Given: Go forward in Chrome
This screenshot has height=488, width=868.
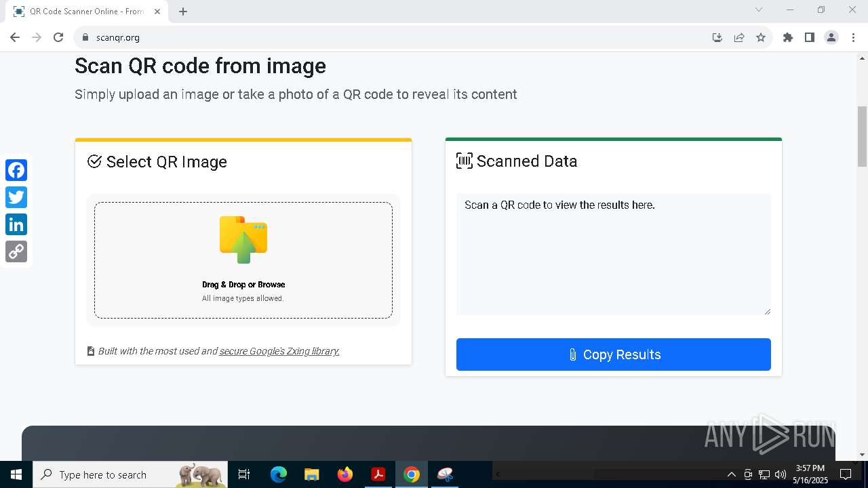Looking at the screenshot, I should tap(37, 37).
